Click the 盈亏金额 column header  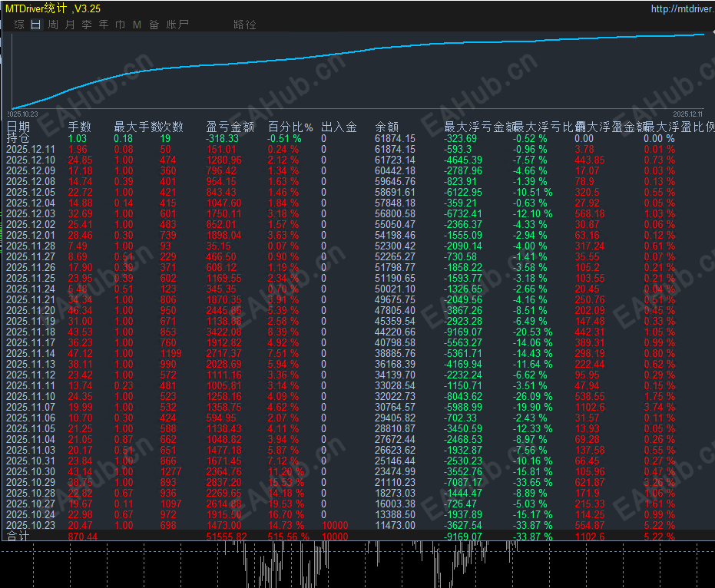click(230, 127)
